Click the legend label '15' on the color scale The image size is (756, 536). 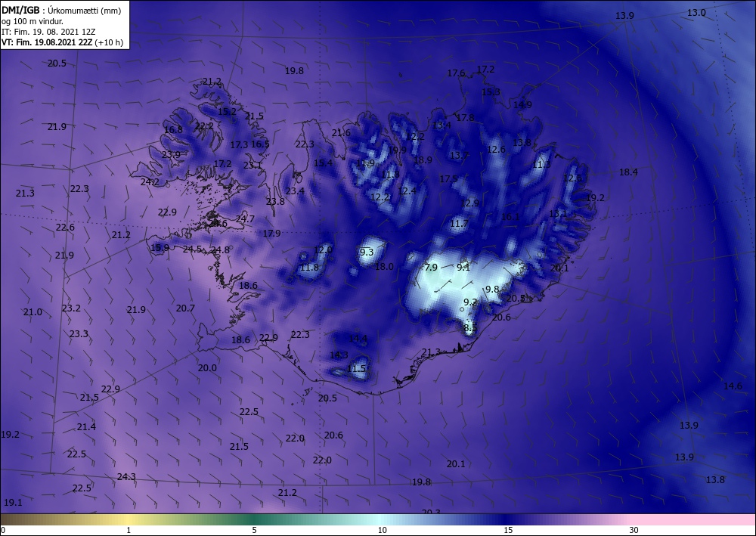508,530
